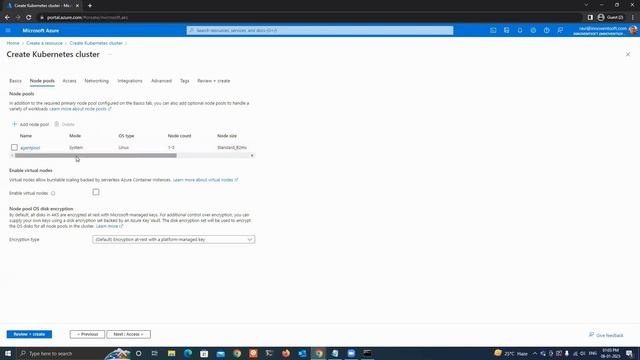The height and width of the screenshot is (360, 640).
Task: Open disk encryption Learn more link
Action: (109, 226)
